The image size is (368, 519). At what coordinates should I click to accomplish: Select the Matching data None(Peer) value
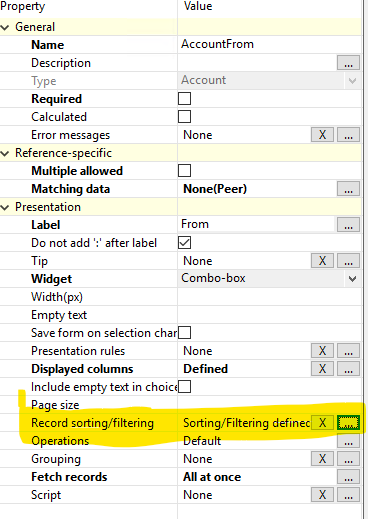coord(215,189)
